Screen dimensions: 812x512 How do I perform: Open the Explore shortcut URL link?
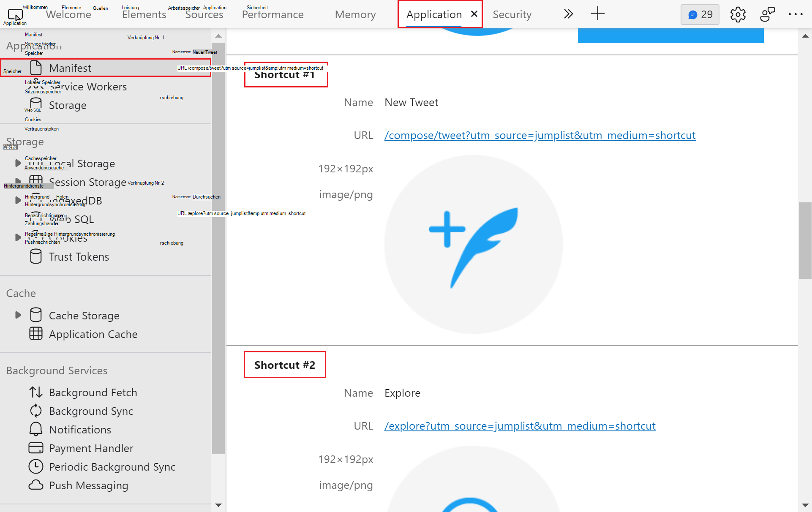pos(520,426)
